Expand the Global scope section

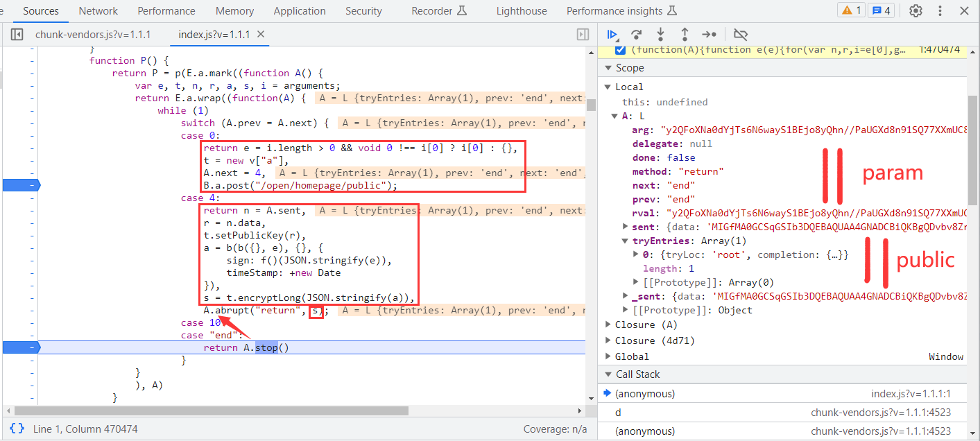[x=608, y=356]
